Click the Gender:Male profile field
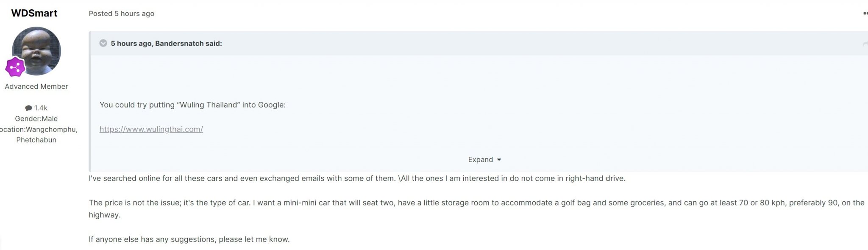The width and height of the screenshot is (868, 250). click(36, 119)
